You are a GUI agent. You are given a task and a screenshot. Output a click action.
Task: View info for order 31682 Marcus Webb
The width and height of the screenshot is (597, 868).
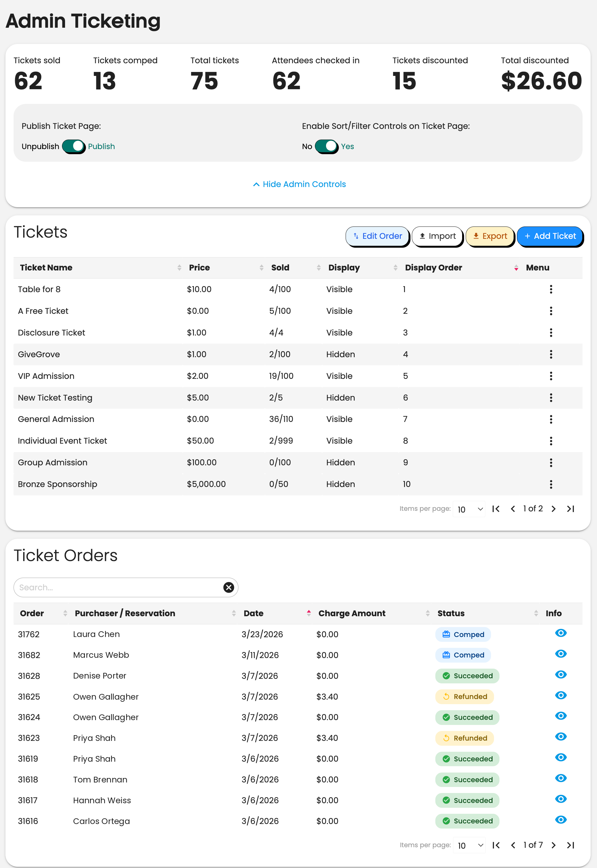(x=561, y=654)
